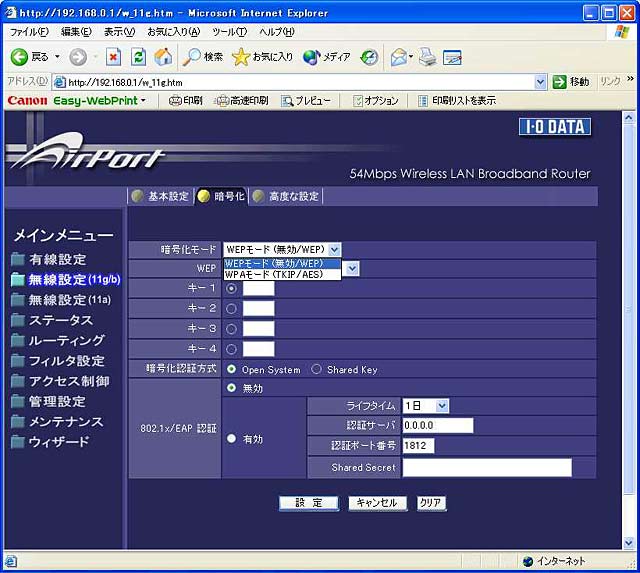Click the page scrollbar down arrow
The image size is (640, 573).
pos(629,543)
